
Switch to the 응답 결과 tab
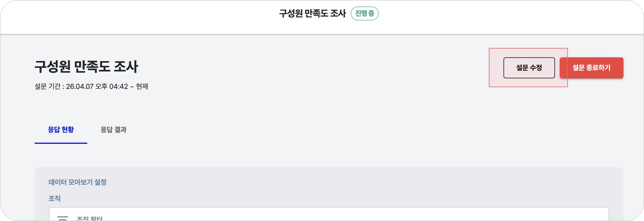113,130
